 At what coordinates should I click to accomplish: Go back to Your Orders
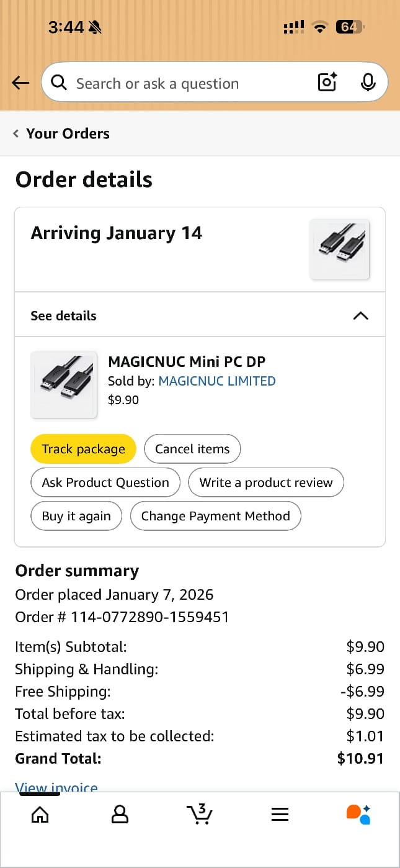tap(61, 133)
